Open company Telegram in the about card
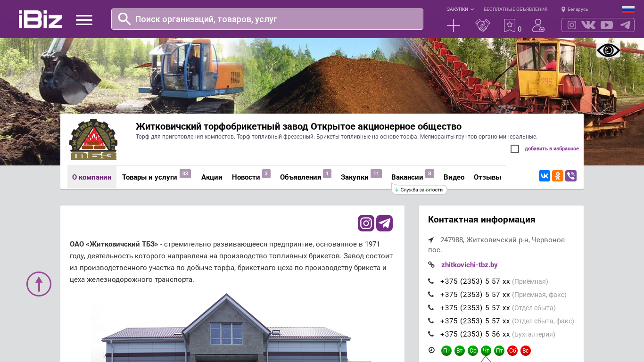Image resolution: width=644 pixels, height=362 pixels. tap(385, 223)
